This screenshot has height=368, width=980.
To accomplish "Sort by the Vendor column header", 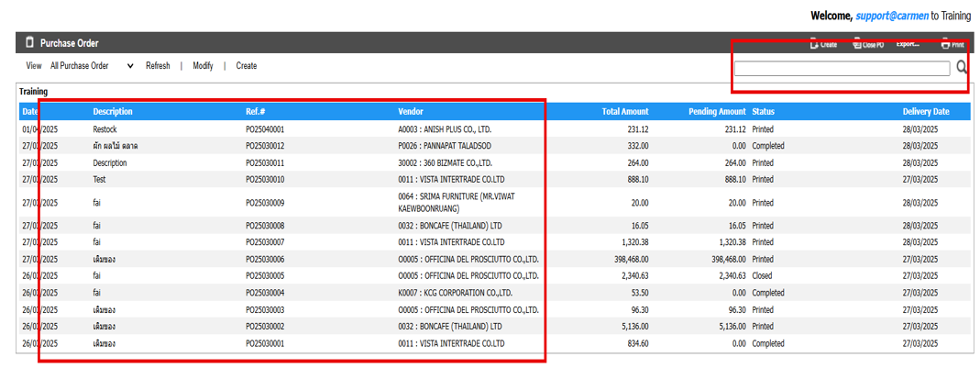I will pyautogui.click(x=410, y=112).
